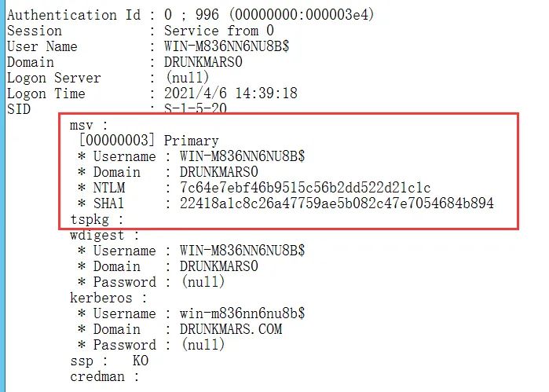The image size is (549, 392).
Task: Click the wdigest Password (null) value
Action: click(x=203, y=282)
